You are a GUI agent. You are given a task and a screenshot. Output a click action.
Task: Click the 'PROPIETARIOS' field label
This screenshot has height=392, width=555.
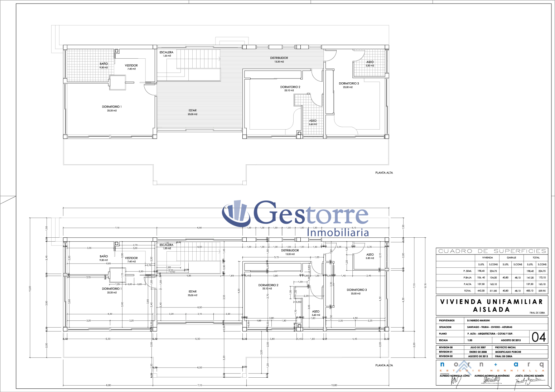pos(447,320)
